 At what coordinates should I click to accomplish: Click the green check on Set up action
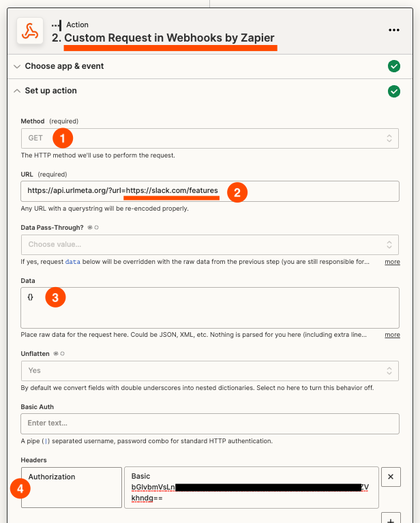pyautogui.click(x=394, y=91)
